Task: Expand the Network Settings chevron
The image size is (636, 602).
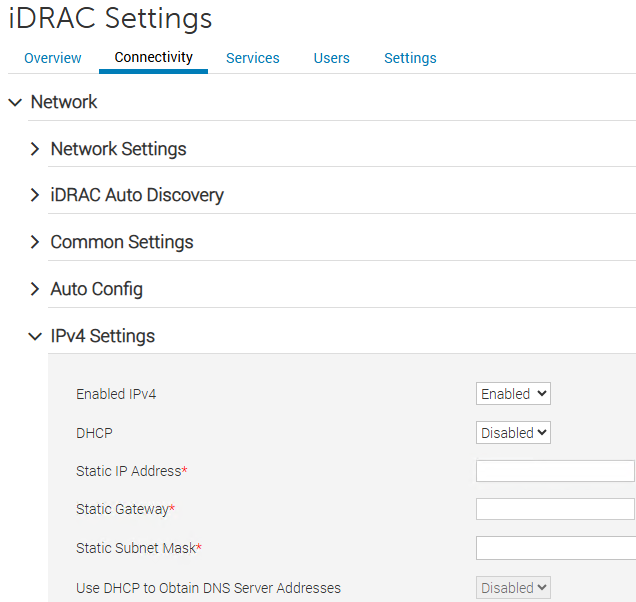Action: point(35,149)
